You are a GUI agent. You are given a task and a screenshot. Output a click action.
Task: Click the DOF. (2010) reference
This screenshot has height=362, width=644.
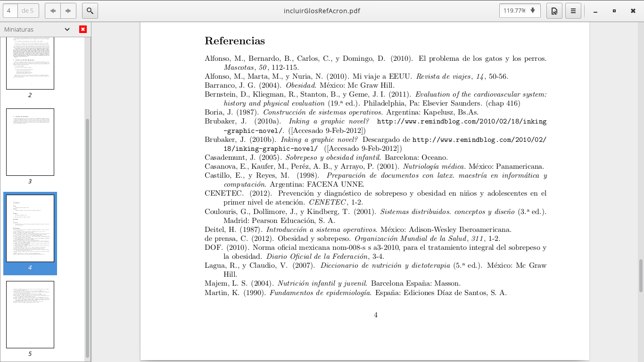coord(376,252)
